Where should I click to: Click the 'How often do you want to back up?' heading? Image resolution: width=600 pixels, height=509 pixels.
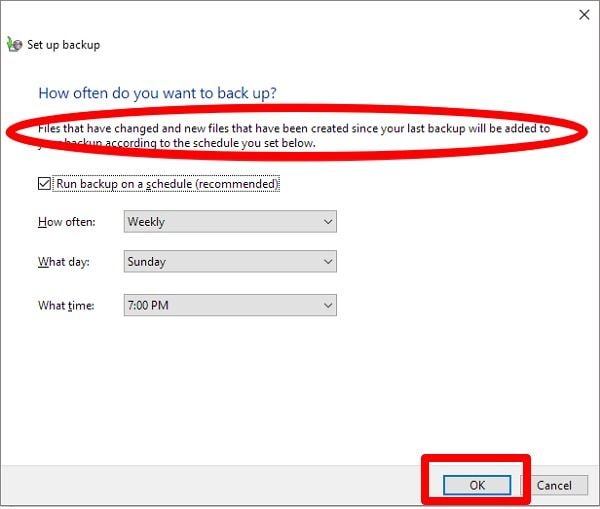[157, 93]
